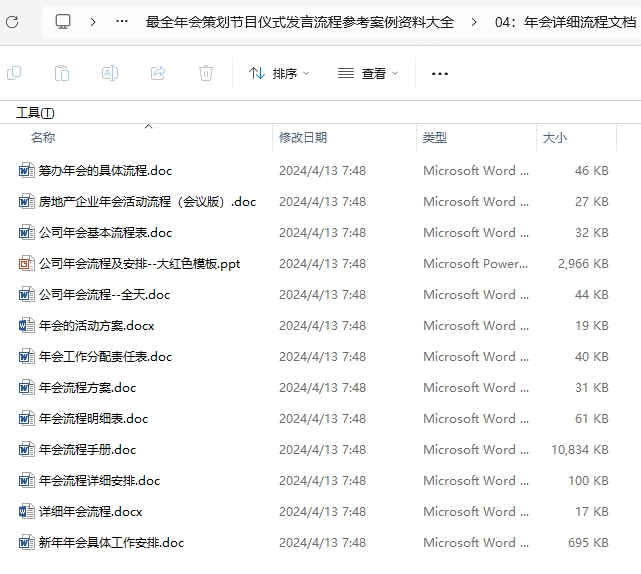Screen dimensions: 641x574
Task: Sort files by 大小 column header
Action: pyautogui.click(x=554, y=138)
